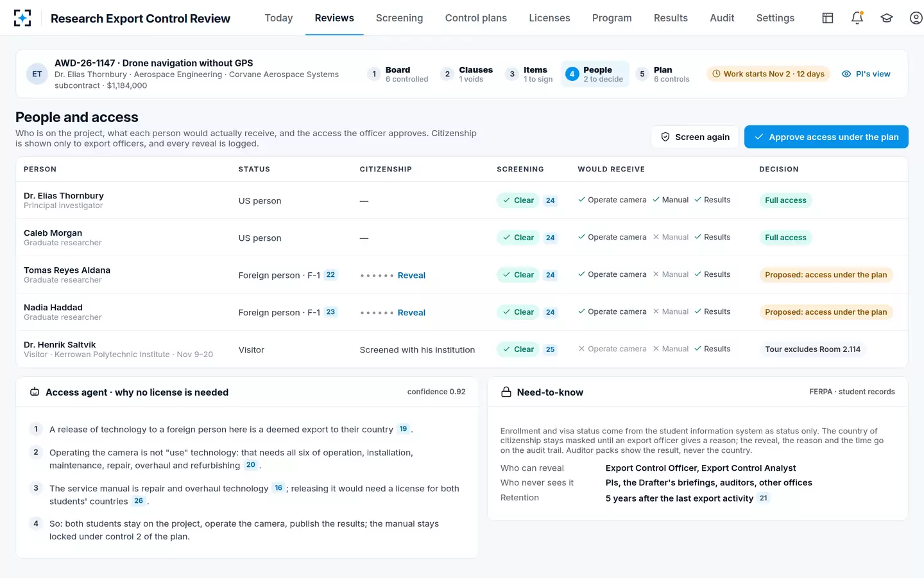Open citation 22 beside Tomas's F-1 status
This screenshot has height=578, width=924.
point(330,275)
